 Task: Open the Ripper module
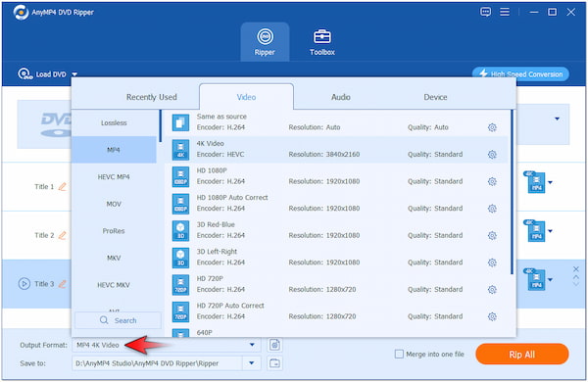[265, 41]
